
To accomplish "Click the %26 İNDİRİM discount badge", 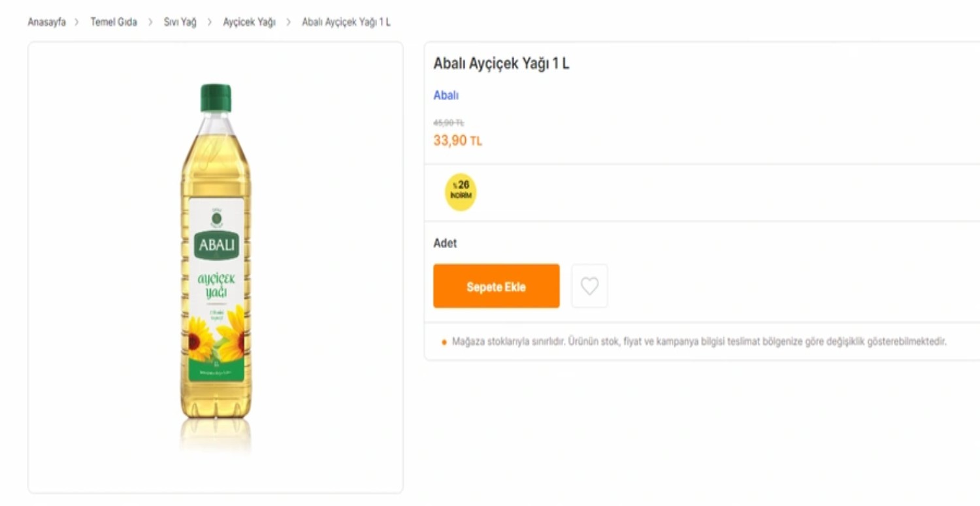I will 461,191.
